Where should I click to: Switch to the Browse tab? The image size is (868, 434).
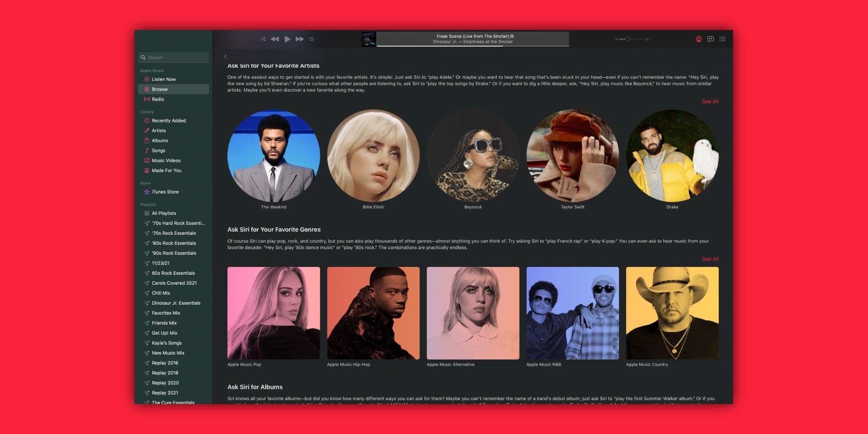[x=160, y=89]
